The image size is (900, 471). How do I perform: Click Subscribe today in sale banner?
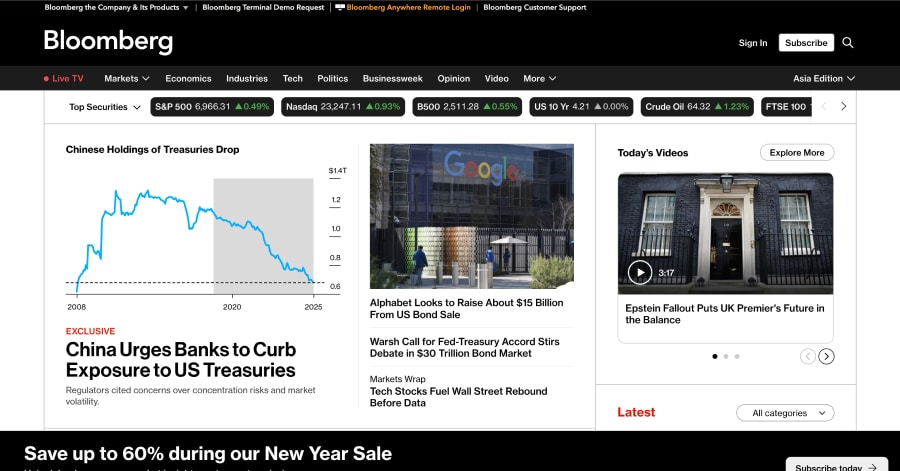tap(836, 465)
